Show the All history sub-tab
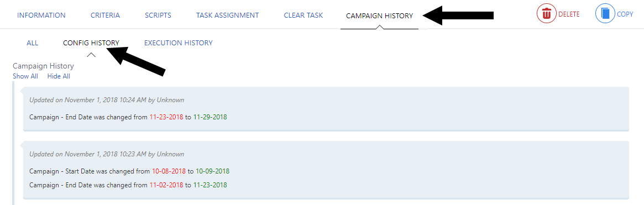The image size is (644, 205). [33, 43]
